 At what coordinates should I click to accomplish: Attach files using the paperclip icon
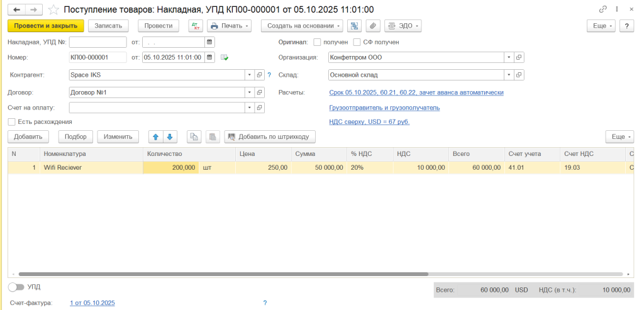(373, 26)
